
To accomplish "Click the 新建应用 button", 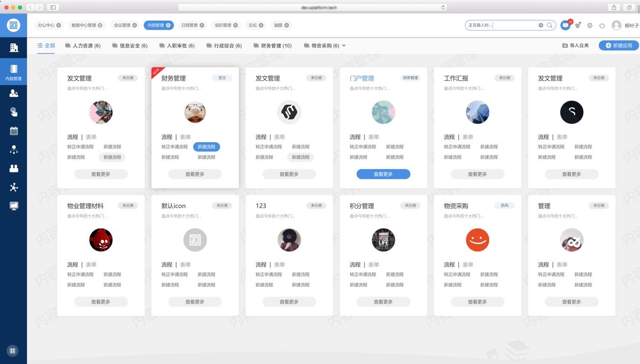I will point(618,45).
